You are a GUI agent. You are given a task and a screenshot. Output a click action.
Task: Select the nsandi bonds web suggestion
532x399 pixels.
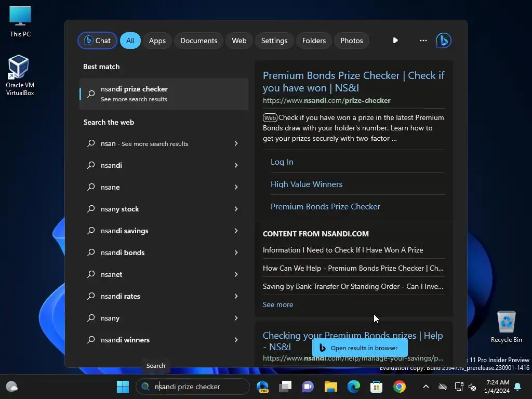pos(164,252)
